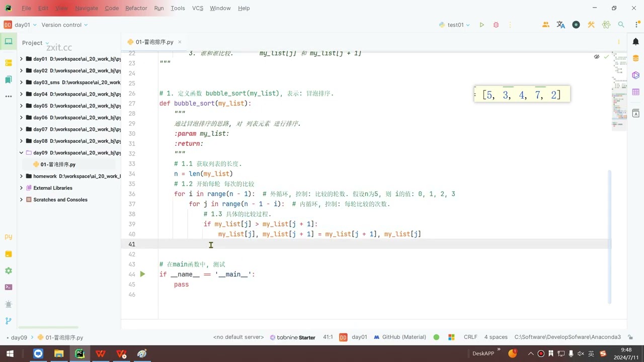Close the 01-冒泡排序.py tab
644x362 pixels.
click(x=180, y=42)
